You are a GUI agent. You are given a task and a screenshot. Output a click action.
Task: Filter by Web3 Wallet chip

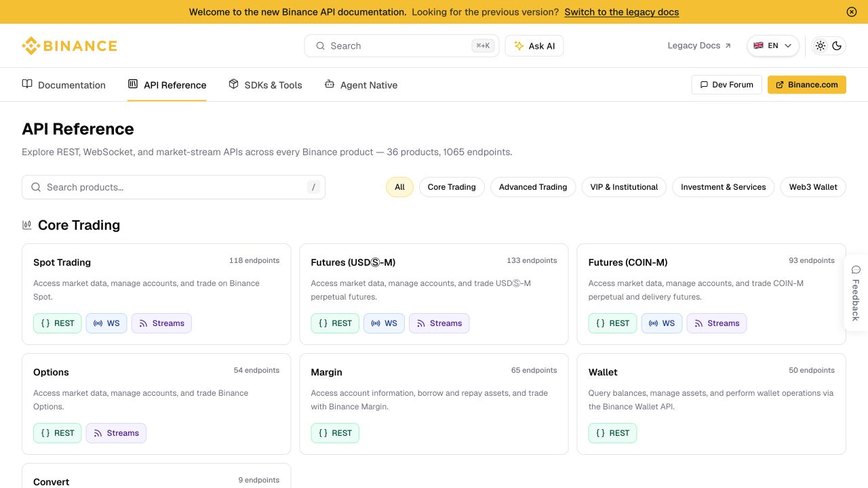click(813, 187)
